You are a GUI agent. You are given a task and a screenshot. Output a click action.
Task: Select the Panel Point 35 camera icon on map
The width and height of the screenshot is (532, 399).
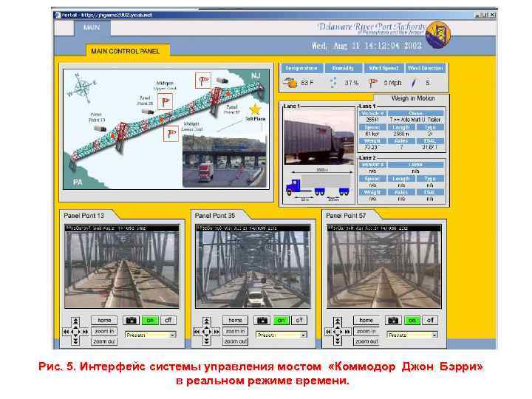pyautogui.click(x=148, y=112)
